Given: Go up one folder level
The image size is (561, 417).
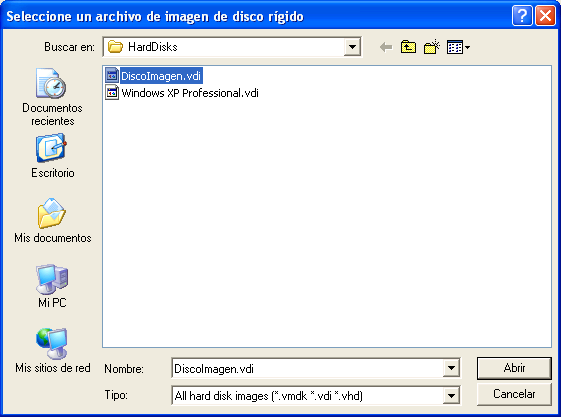Looking at the screenshot, I should click(408, 47).
